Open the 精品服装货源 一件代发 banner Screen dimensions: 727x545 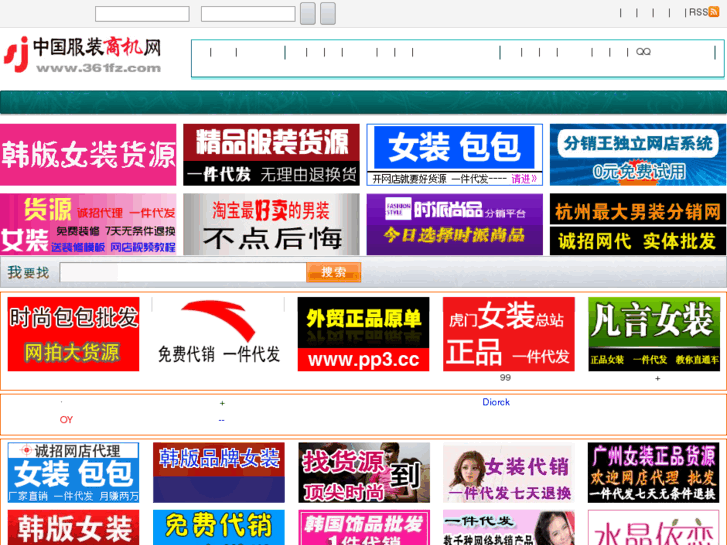pyautogui.click(x=271, y=154)
